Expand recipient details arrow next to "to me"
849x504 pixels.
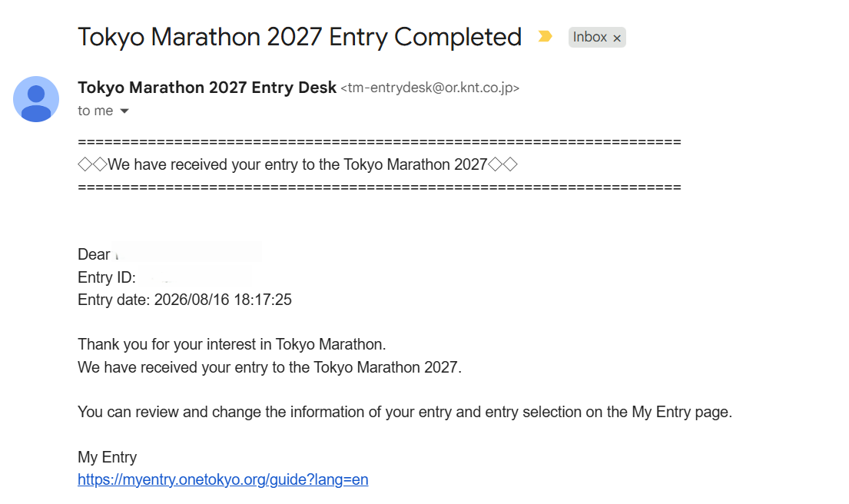[x=124, y=111]
